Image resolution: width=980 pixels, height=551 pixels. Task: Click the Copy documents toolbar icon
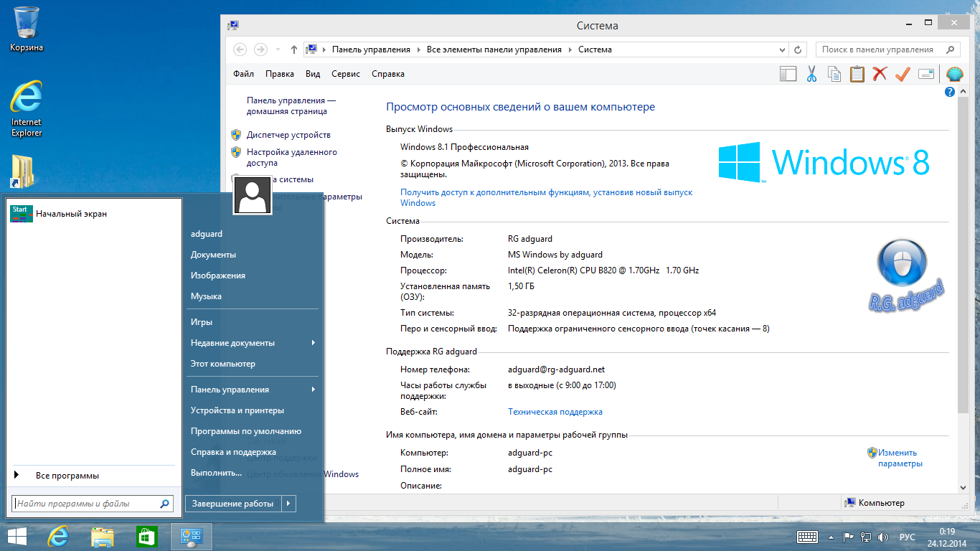[x=834, y=74]
